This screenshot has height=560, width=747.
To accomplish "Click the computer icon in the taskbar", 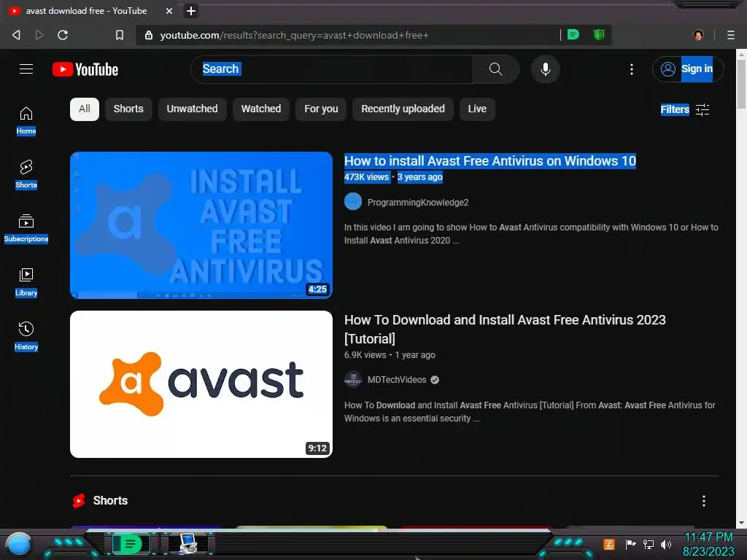I will [187, 544].
